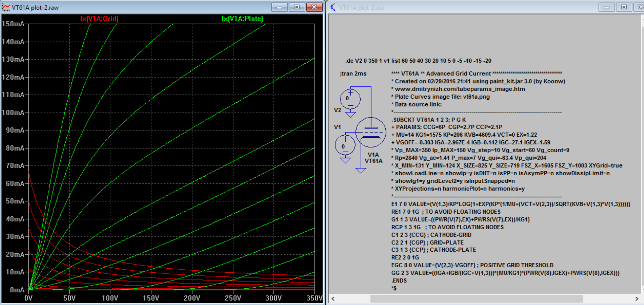This screenshot has width=644, height=305.
Task: Click the 50V X-axis label
Action: click(69, 298)
